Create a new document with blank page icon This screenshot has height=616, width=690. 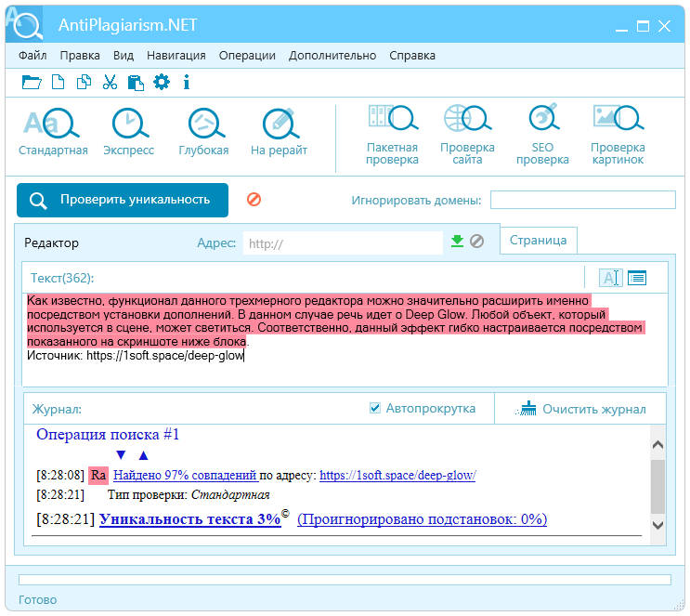click(x=59, y=83)
